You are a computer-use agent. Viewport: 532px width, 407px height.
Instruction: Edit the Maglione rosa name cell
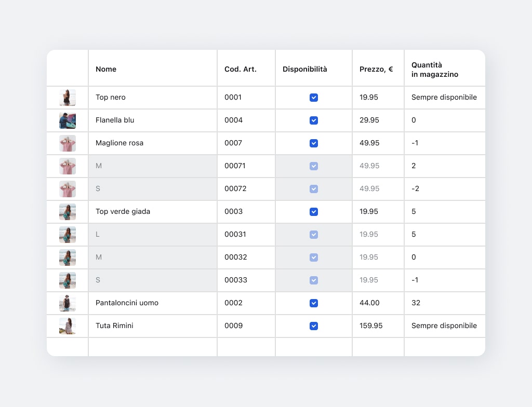pos(119,143)
